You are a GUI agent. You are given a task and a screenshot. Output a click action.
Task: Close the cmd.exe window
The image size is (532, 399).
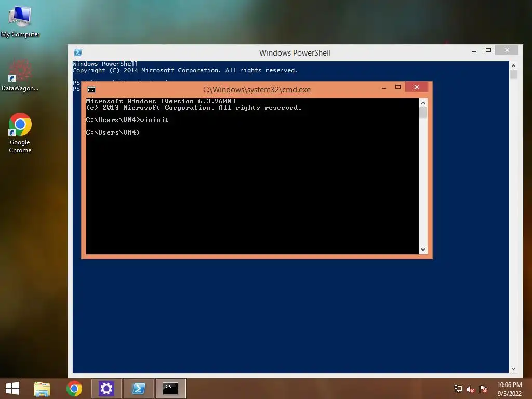(x=416, y=87)
